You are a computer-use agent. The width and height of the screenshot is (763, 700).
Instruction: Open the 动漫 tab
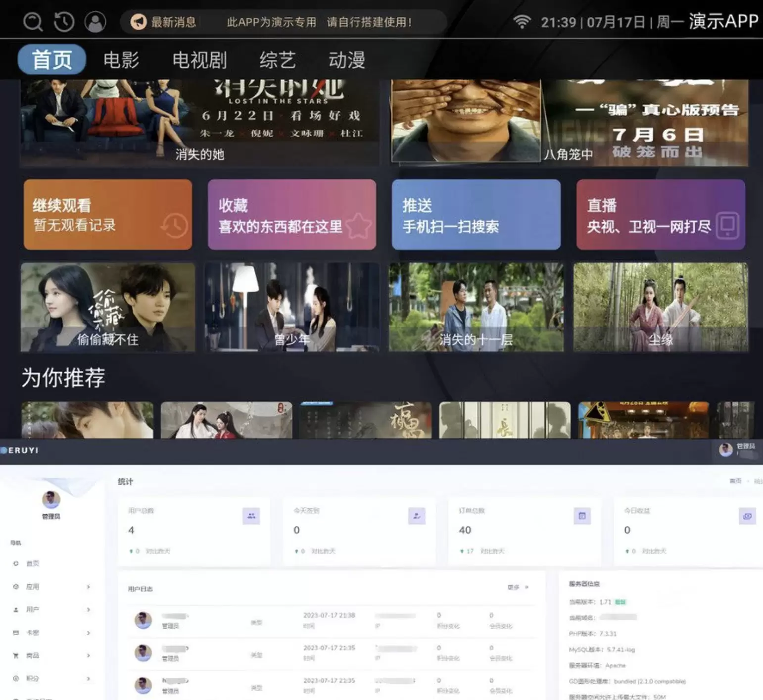tap(347, 60)
